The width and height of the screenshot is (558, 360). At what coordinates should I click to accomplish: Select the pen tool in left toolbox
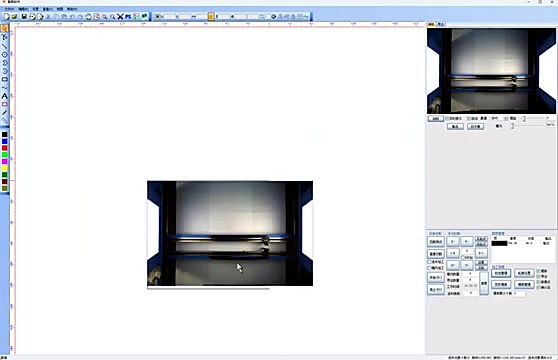[x=5, y=113]
